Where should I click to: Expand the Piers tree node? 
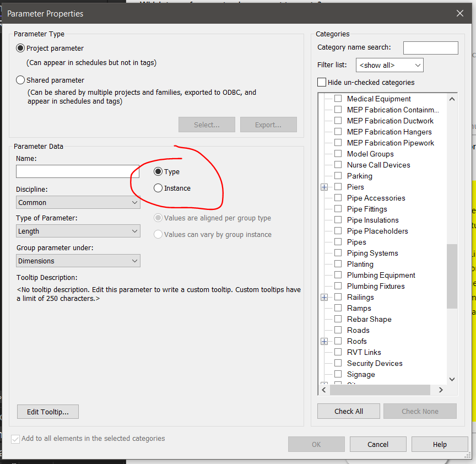click(x=324, y=187)
